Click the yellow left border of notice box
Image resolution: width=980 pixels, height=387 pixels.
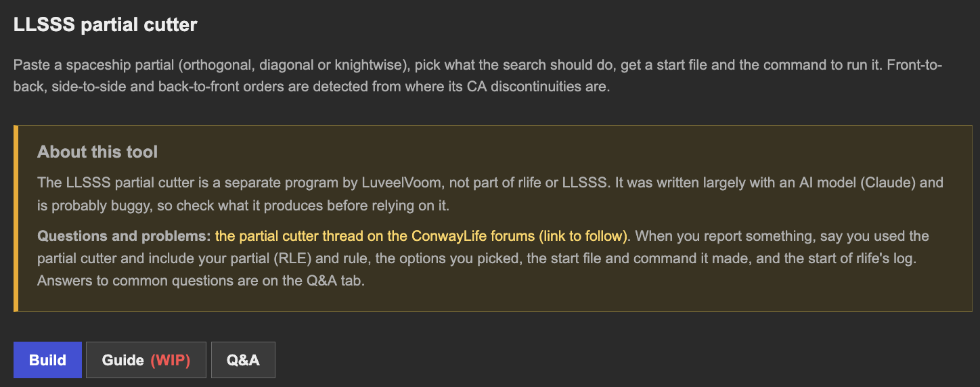[x=16, y=219]
